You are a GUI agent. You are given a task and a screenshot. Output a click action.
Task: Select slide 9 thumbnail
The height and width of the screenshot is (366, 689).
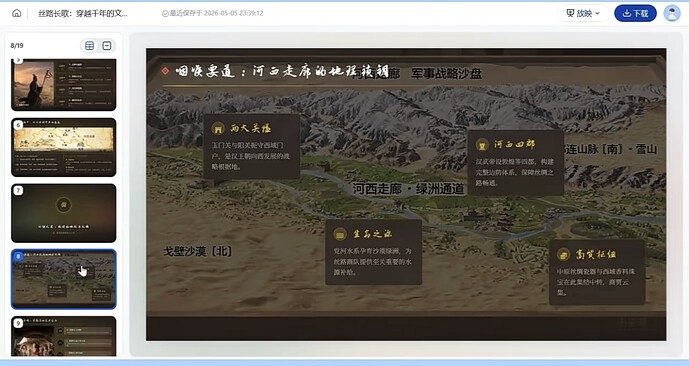64,336
